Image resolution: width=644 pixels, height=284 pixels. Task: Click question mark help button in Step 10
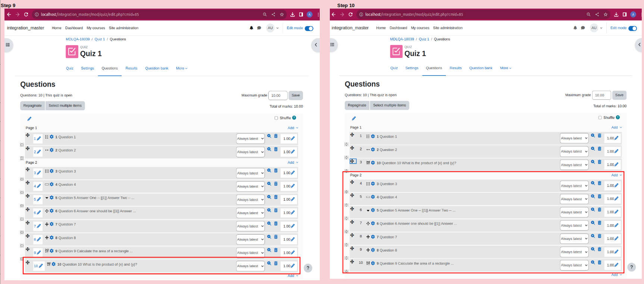pyautogui.click(x=631, y=267)
